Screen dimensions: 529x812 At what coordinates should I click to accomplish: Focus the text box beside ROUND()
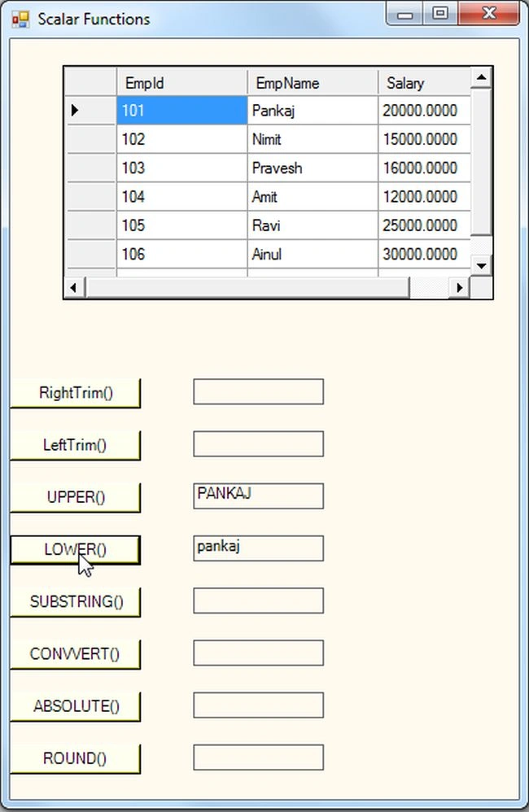259,757
